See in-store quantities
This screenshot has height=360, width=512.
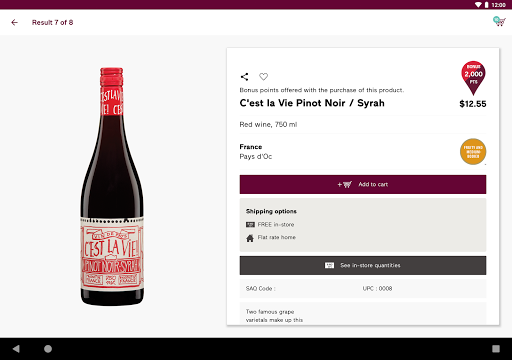pos(363,265)
